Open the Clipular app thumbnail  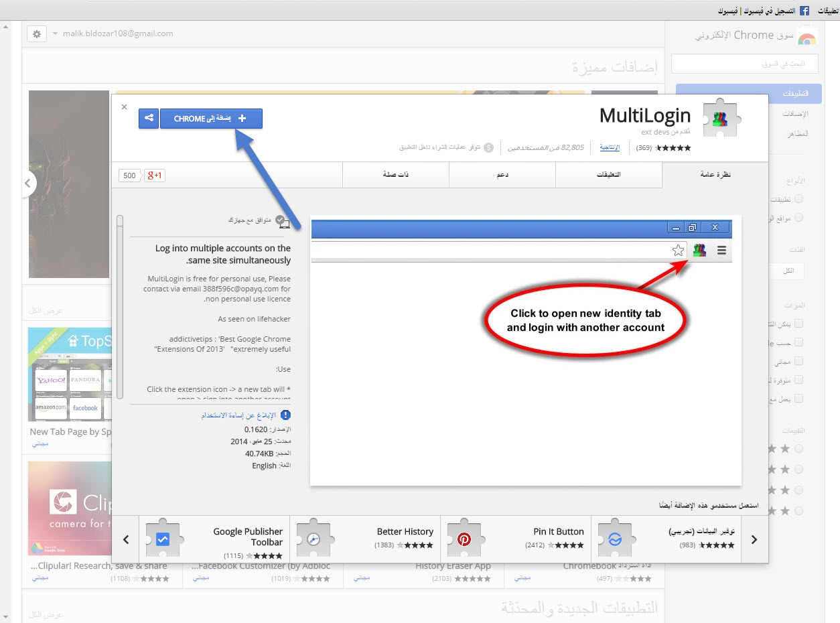[x=70, y=508]
